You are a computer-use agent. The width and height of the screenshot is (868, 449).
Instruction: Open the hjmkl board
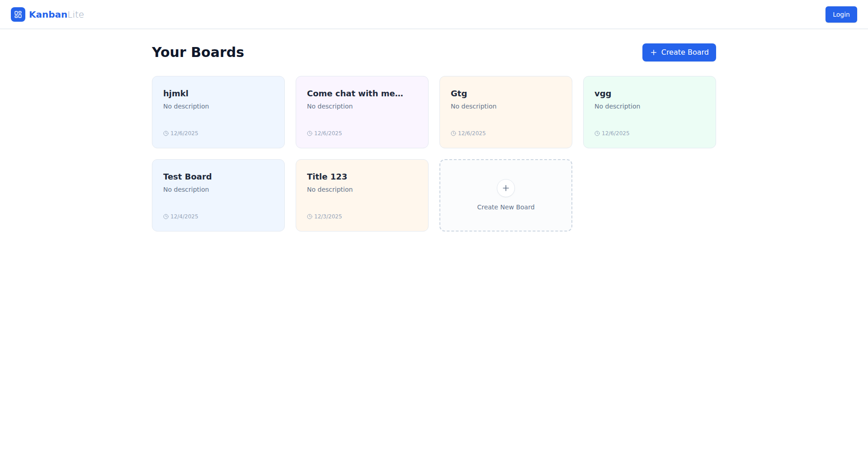[218, 112]
